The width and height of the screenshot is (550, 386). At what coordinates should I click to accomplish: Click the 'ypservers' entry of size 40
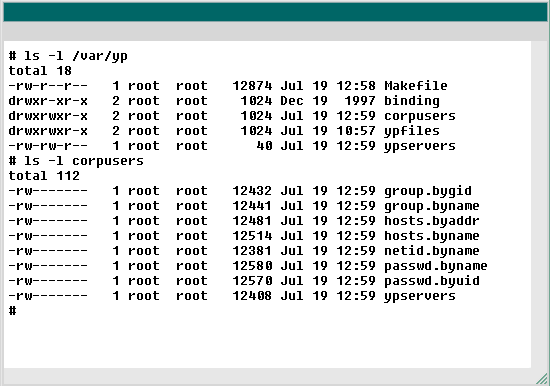point(420,146)
